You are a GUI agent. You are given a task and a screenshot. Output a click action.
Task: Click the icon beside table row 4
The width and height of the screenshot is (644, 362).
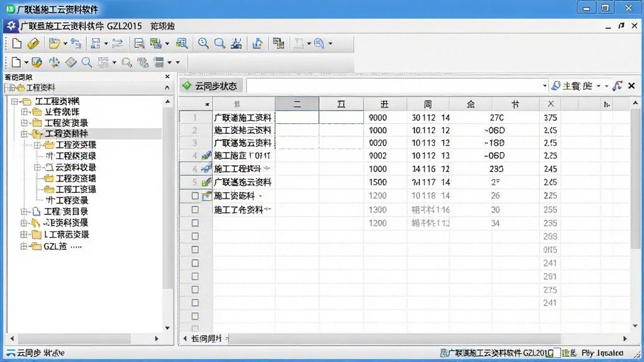click(x=206, y=156)
